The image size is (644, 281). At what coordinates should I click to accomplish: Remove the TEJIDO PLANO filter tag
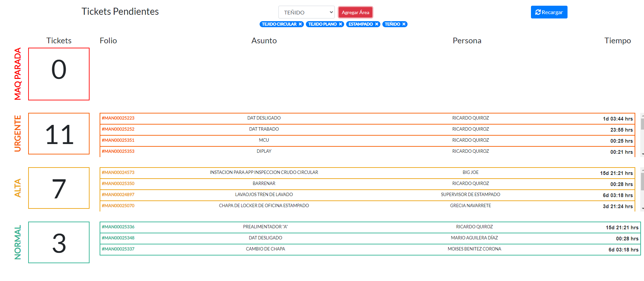pyautogui.click(x=340, y=24)
